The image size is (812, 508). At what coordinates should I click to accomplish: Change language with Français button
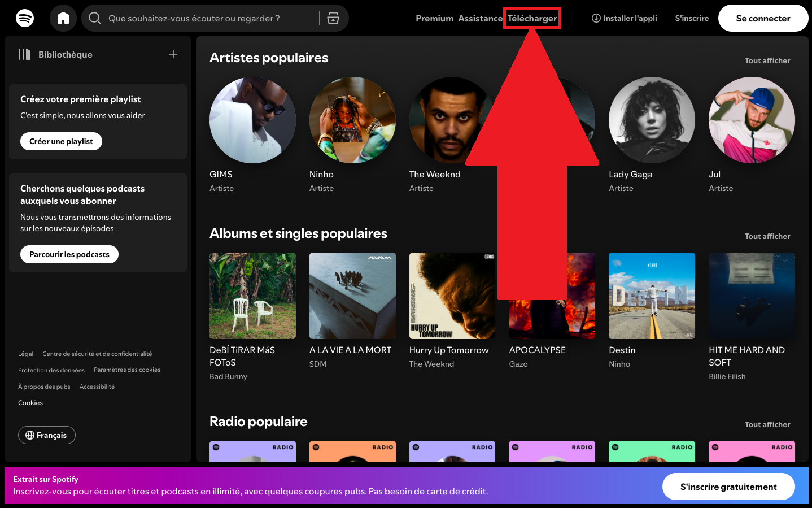coord(47,435)
